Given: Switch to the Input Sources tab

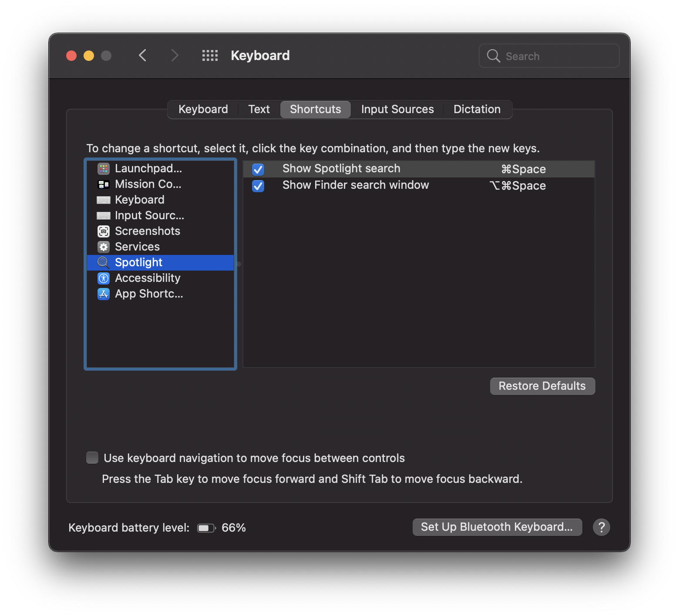Looking at the screenshot, I should point(397,109).
